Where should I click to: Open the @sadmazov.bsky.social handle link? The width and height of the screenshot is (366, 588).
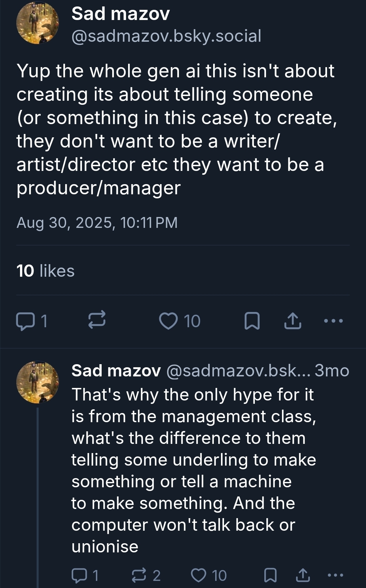tap(166, 36)
